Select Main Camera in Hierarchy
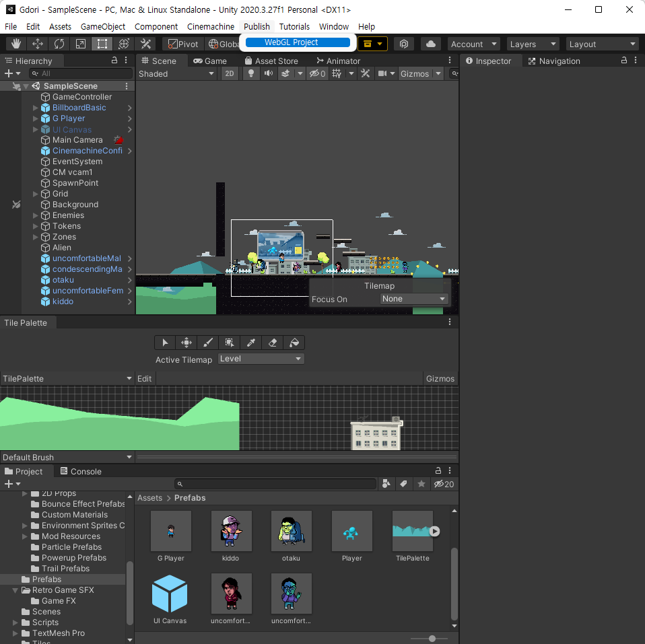 click(x=77, y=140)
